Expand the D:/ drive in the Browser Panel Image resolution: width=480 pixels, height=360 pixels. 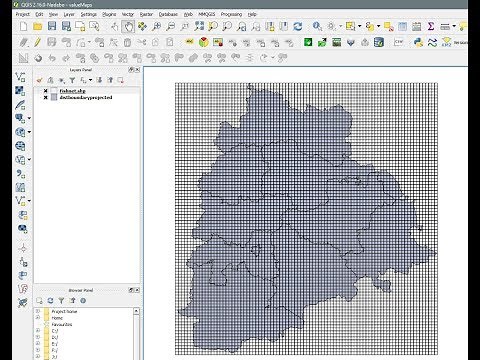point(38,337)
